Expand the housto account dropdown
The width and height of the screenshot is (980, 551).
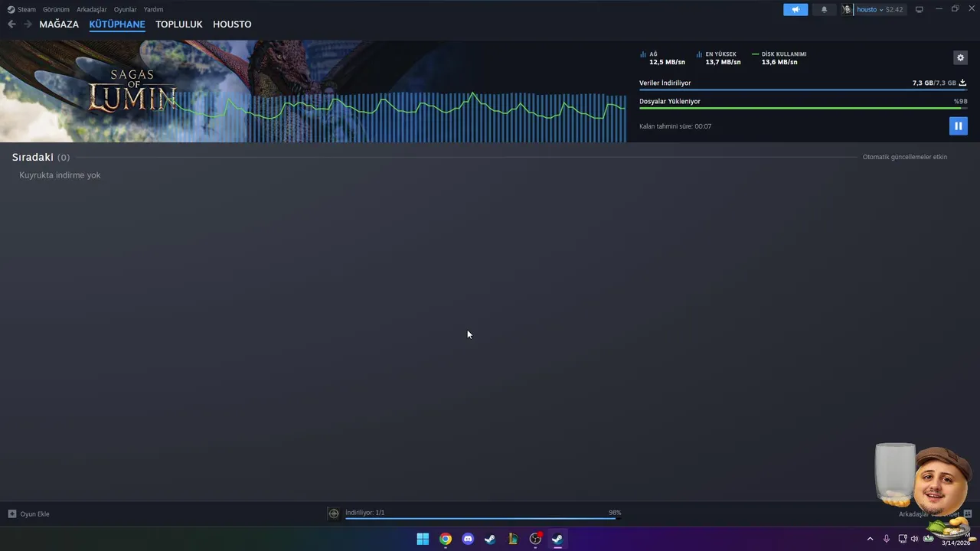(880, 9)
